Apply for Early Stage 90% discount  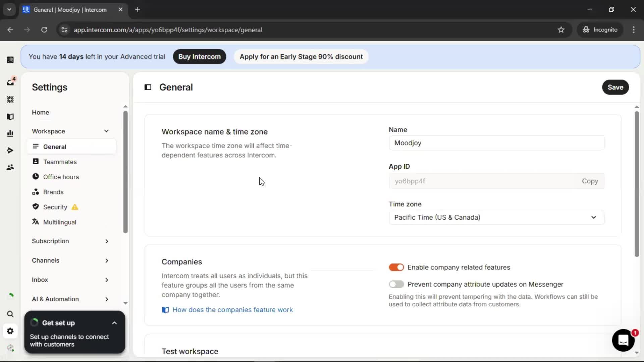[301, 57]
